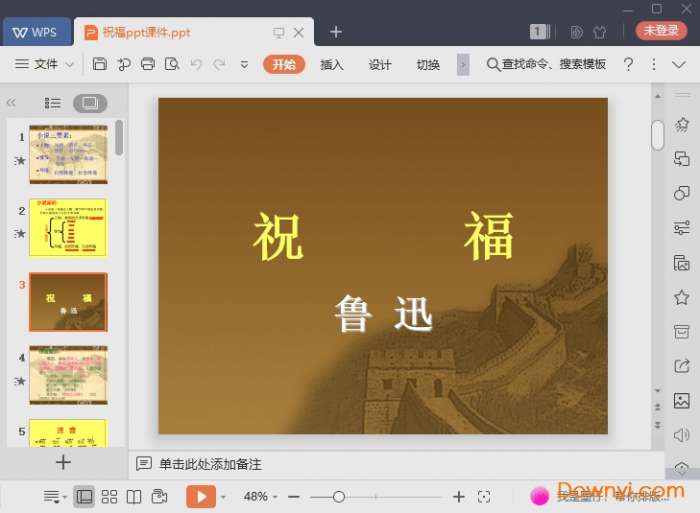Click the presentation display icon on document tab
The image size is (700, 513).
[279, 32]
